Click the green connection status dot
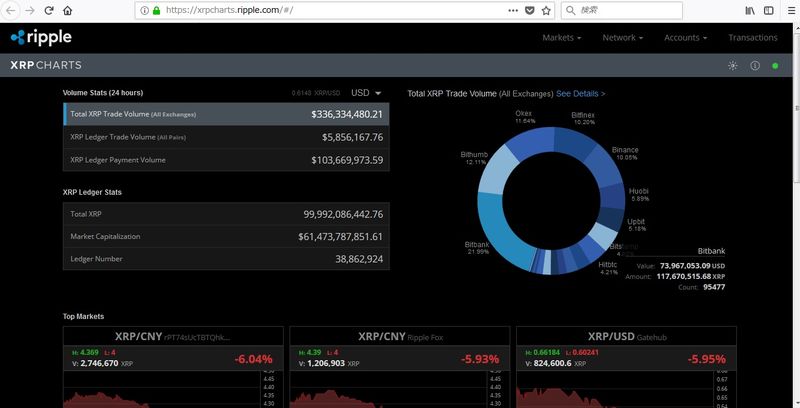Screen dimensions: 800x408 (x=775, y=66)
